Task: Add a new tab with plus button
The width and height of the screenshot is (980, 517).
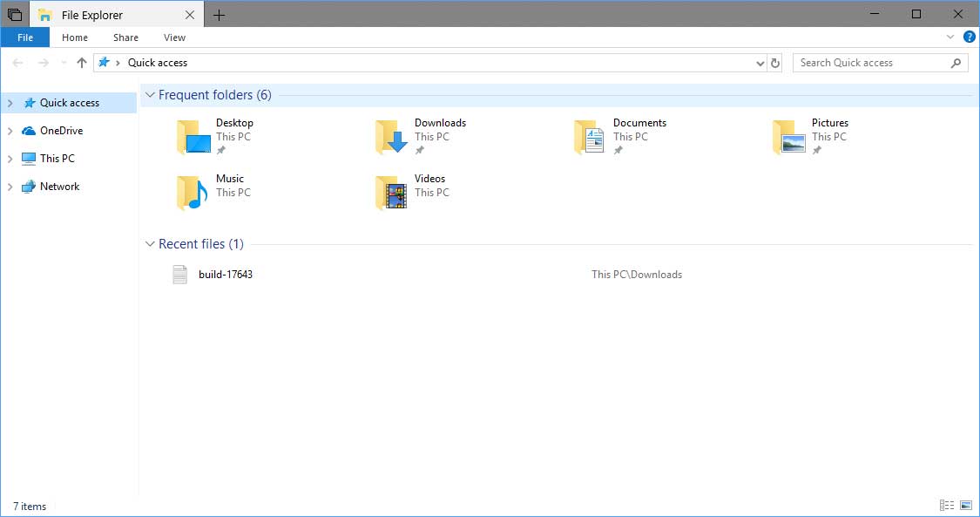Action: click(x=219, y=15)
